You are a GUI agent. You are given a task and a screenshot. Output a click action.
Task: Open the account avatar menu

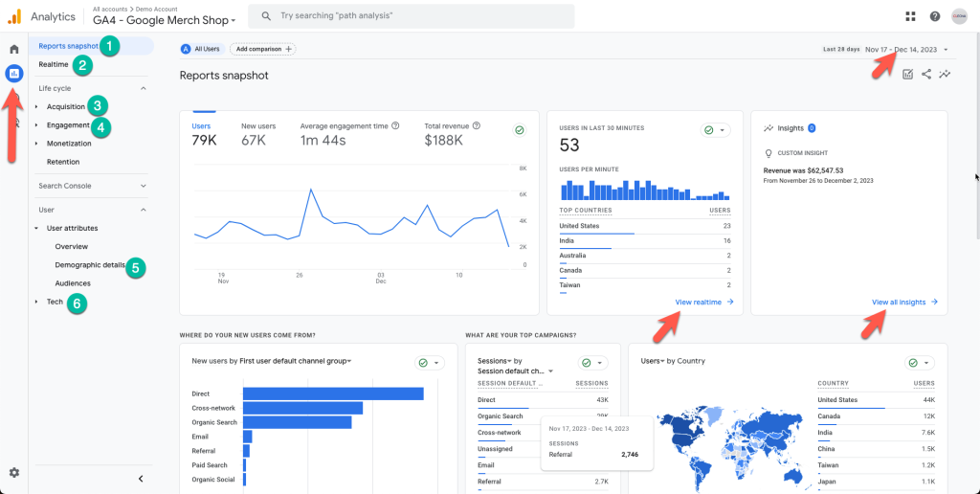click(x=959, y=16)
